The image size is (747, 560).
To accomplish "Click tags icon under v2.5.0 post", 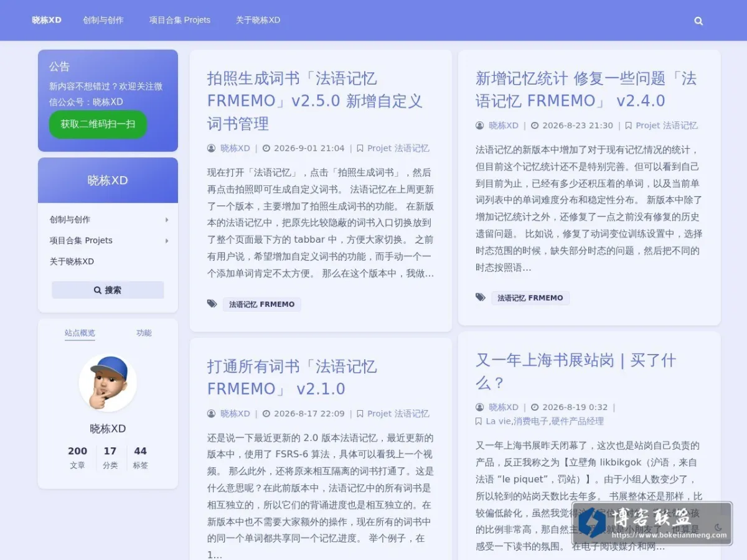I will pyautogui.click(x=212, y=304).
